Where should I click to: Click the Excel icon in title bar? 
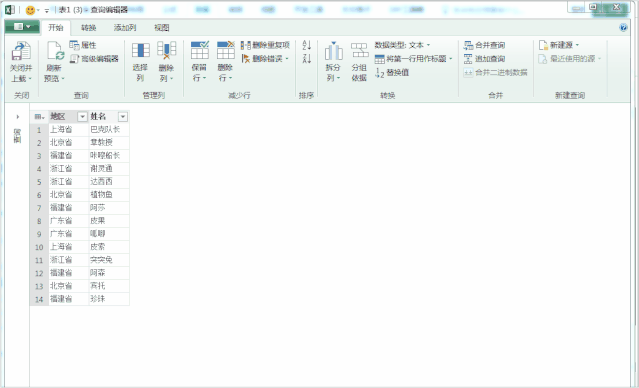click(10, 10)
